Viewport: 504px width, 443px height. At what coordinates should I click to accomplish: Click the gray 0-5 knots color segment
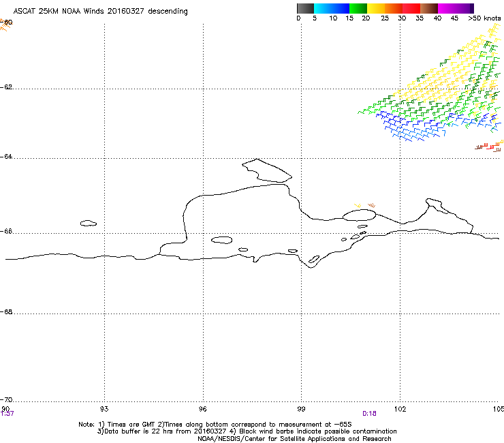305,8
